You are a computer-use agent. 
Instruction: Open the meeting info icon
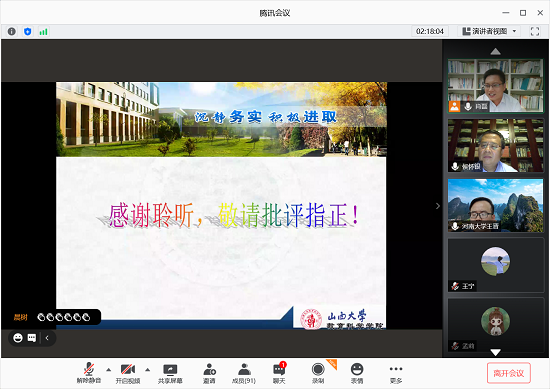pyautogui.click(x=12, y=32)
